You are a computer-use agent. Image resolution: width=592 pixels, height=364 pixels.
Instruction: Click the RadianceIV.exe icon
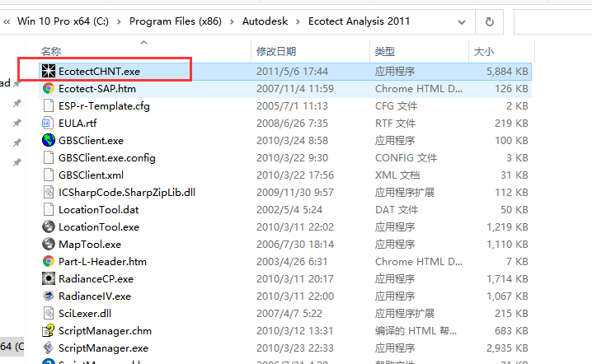(x=49, y=296)
